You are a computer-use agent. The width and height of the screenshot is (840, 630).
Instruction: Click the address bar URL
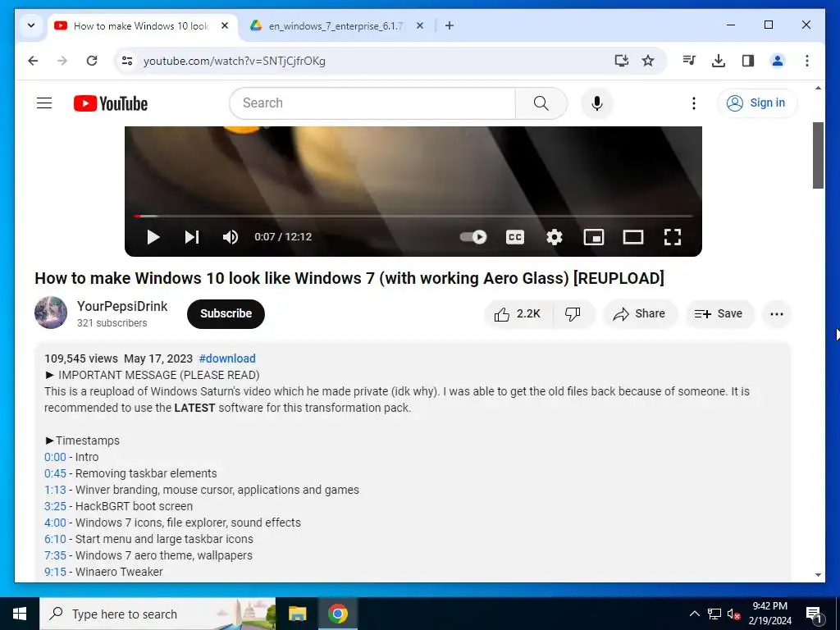(235, 61)
